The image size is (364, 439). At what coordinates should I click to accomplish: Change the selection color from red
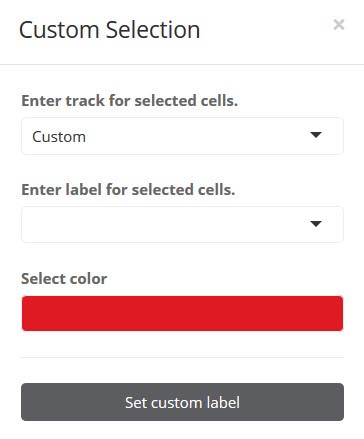(182, 313)
